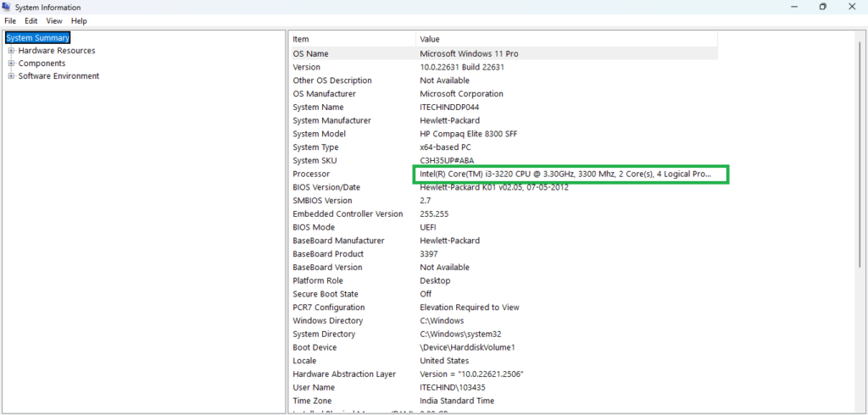Open the Edit menu
Screen dimensions: 868x415
tap(31, 21)
